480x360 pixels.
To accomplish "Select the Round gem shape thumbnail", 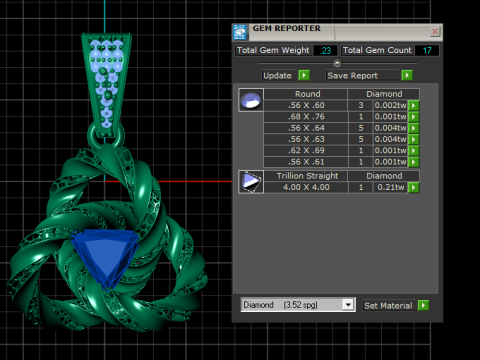I will coord(251,100).
